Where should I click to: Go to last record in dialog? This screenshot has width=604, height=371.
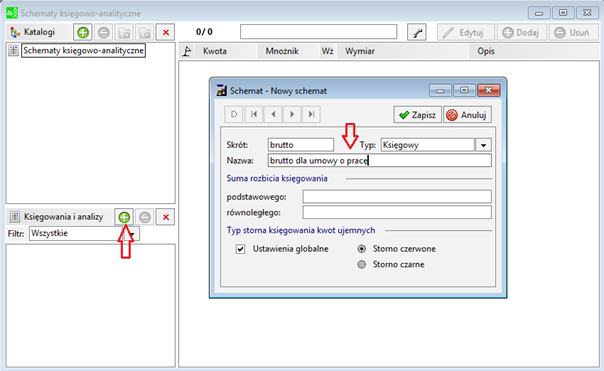pyautogui.click(x=311, y=114)
